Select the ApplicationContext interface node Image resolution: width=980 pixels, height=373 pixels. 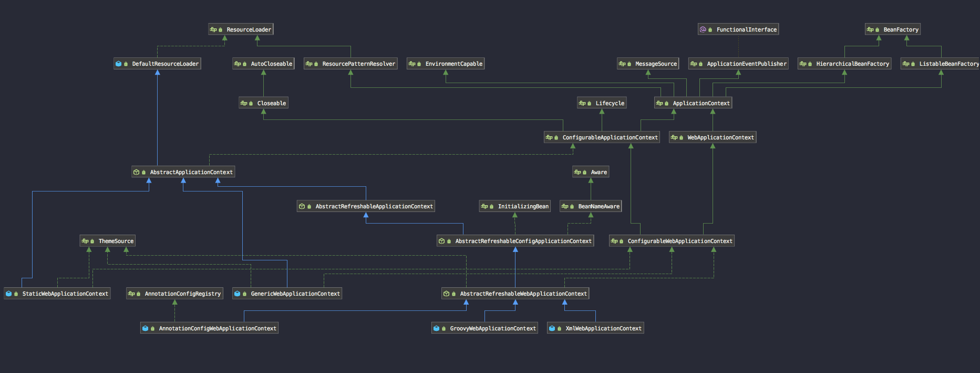[693, 103]
